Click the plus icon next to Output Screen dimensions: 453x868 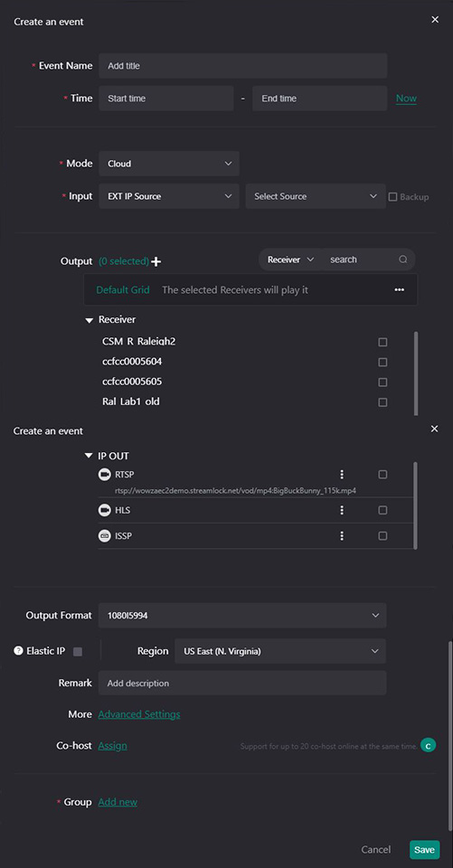click(156, 261)
